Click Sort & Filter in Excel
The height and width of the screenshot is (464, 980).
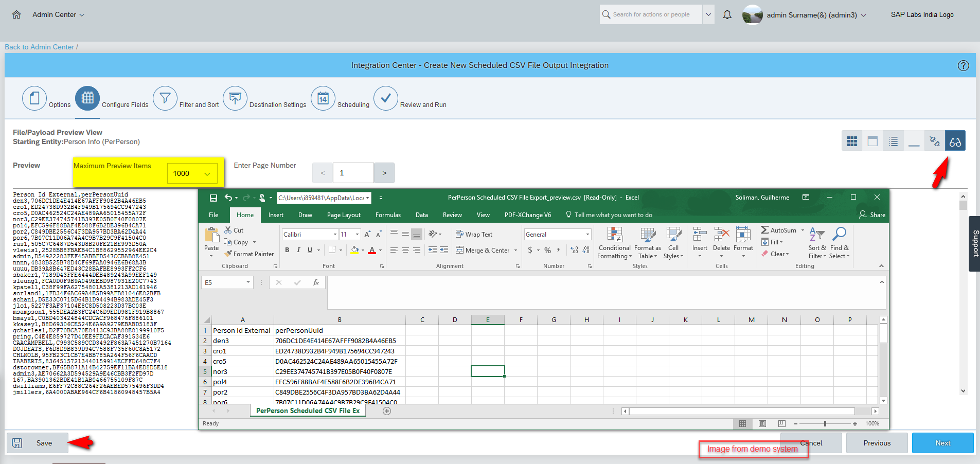[817, 243]
